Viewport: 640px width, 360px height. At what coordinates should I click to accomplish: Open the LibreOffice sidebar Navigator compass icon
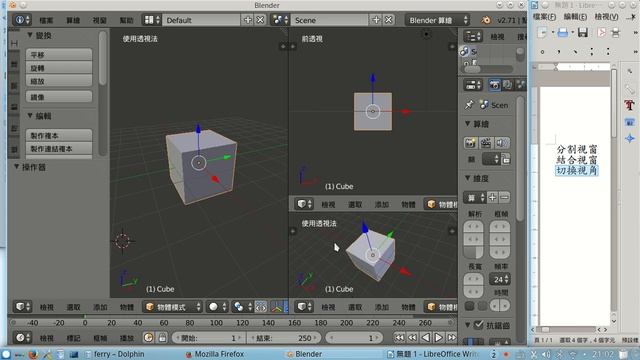[x=629, y=138]
